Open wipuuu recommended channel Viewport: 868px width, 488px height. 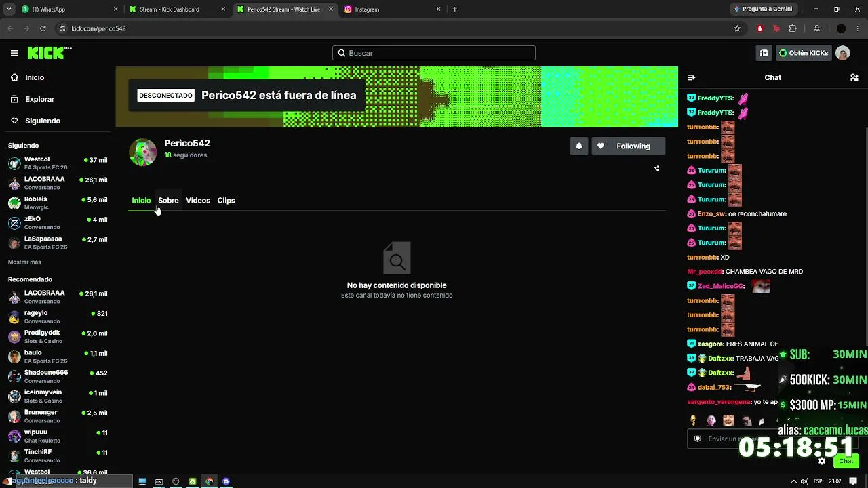click(58, 436)
